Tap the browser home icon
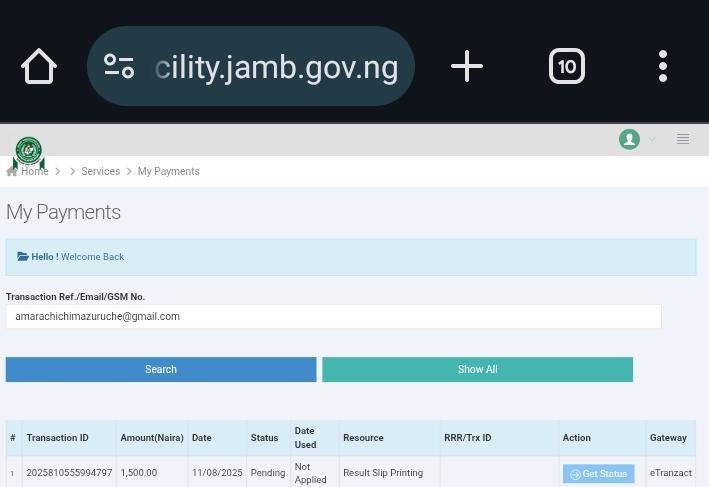Image resolution: width=709 pixels, height=487 pixels. [39, 66]
